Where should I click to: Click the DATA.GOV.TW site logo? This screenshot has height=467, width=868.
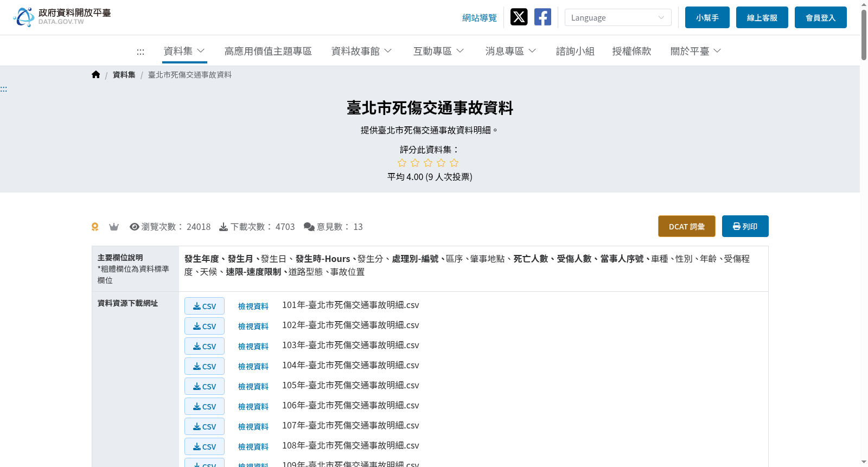(62, 17)
